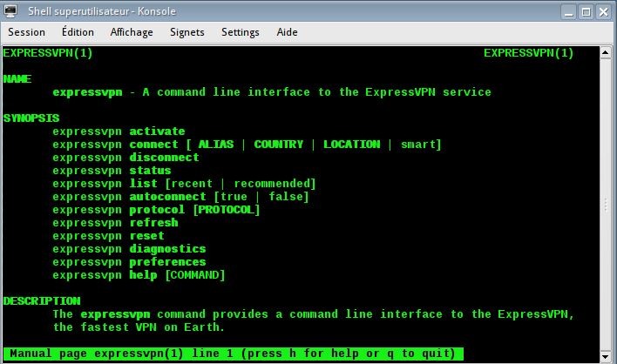Click the 'protocol' command text
Viewport: 617px width, 364px height.
pos(157,210)
